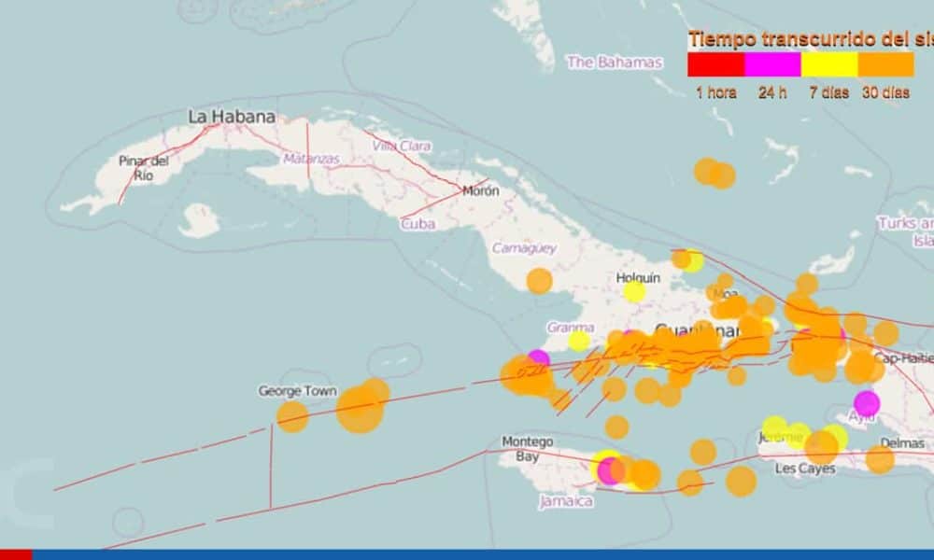
Task: Select the yellow marker beside the Granma label
Action: (x=579, y=341)
